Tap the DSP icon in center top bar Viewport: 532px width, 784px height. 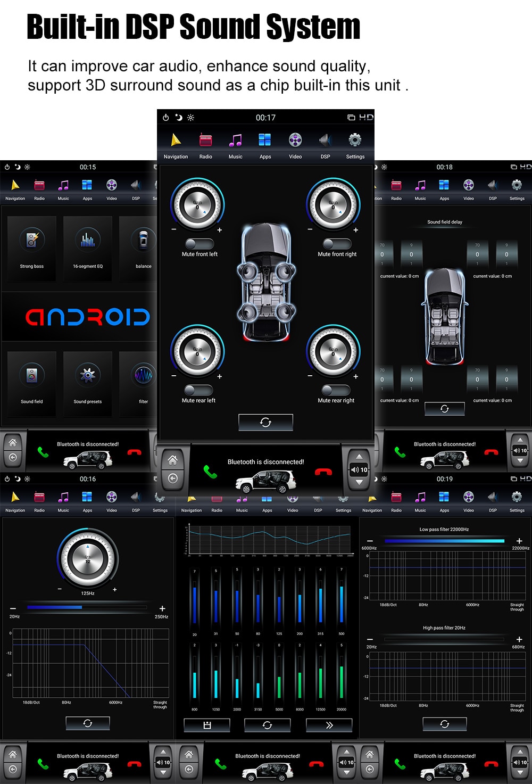(x=325, y=146)
